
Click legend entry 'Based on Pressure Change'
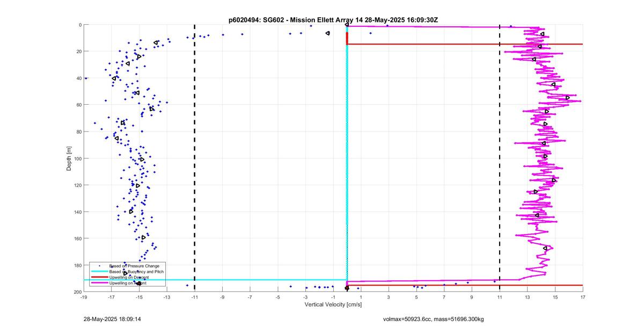134,266
